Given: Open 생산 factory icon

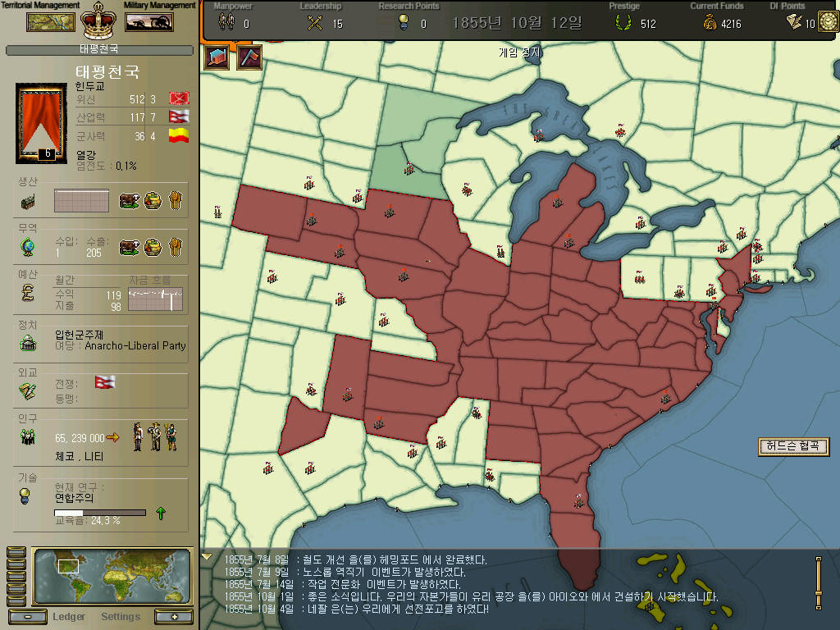Looking at the screenshot, I should click(28, 202).
